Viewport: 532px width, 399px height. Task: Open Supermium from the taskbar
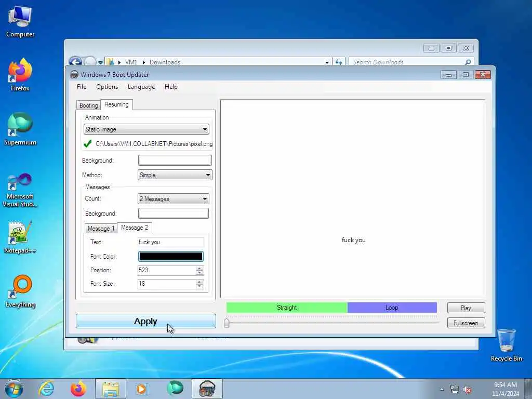[175, 389]
